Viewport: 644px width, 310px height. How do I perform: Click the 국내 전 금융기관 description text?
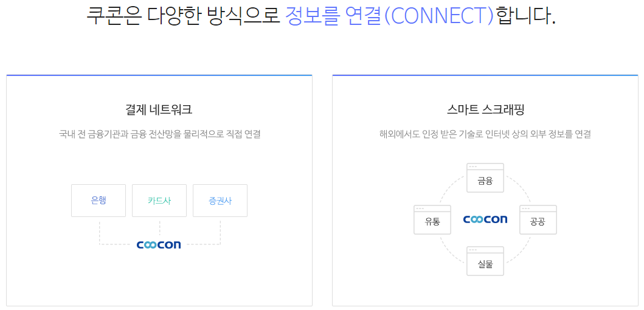pos(160,134)
